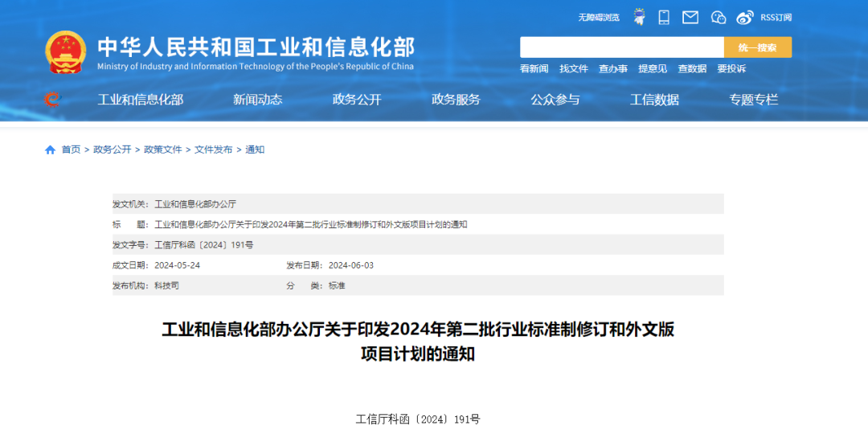This screenshot has width=868, height=438.
Task: Click the 找文件 quick link
Action: click(574, 69)
